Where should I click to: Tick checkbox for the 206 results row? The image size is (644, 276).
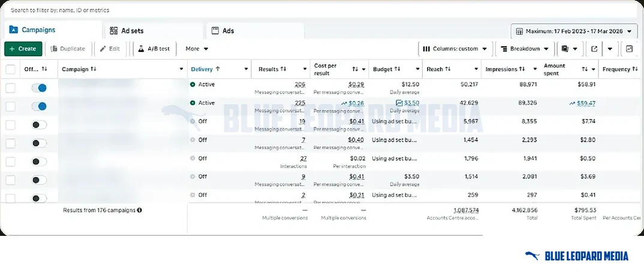(10, 88)
